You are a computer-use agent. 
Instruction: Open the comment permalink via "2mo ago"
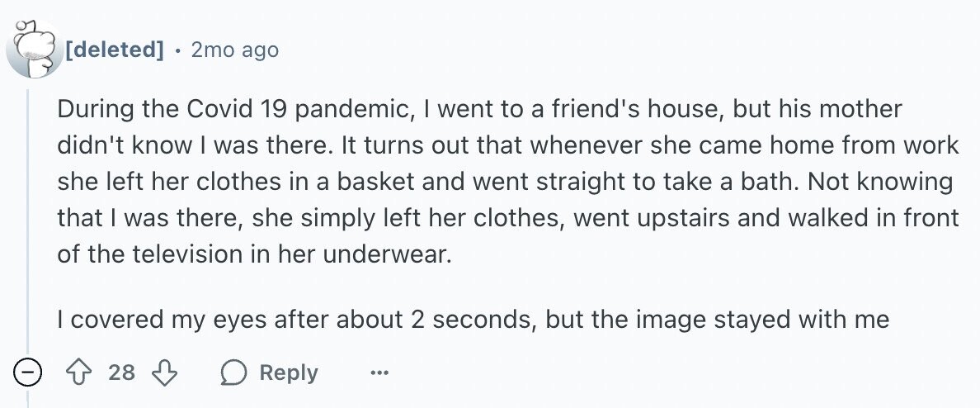pyautogui.click(x=234, y=50)
